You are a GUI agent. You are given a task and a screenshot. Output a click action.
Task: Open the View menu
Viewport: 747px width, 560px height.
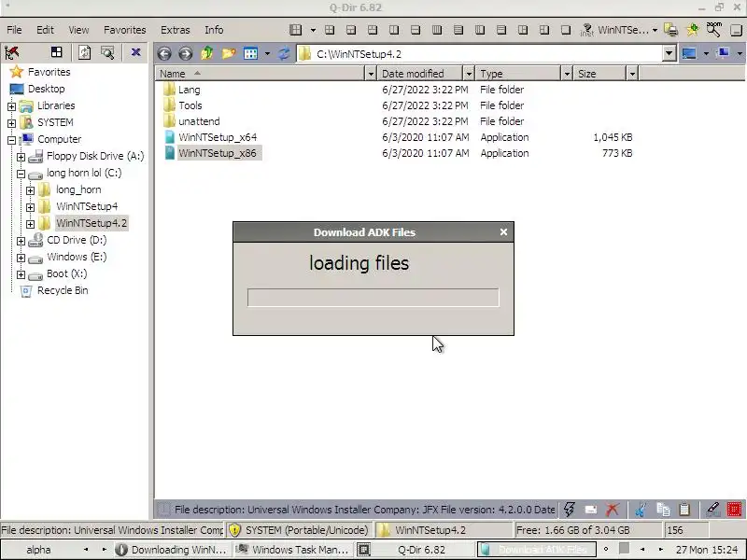[78, 30]
